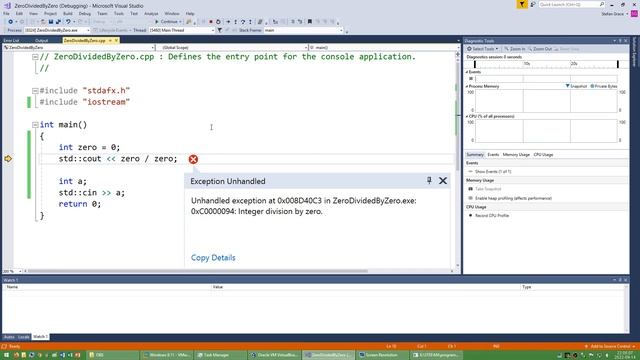Click the diagnostics timeline ruler at 10s
The image size is (640, 360).
click(x=527, y=64)
